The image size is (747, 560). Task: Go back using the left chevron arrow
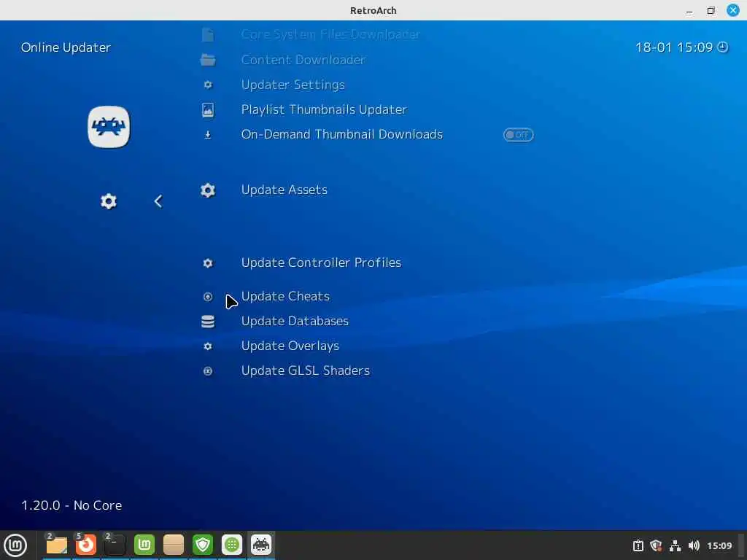(x=158, y=201)
